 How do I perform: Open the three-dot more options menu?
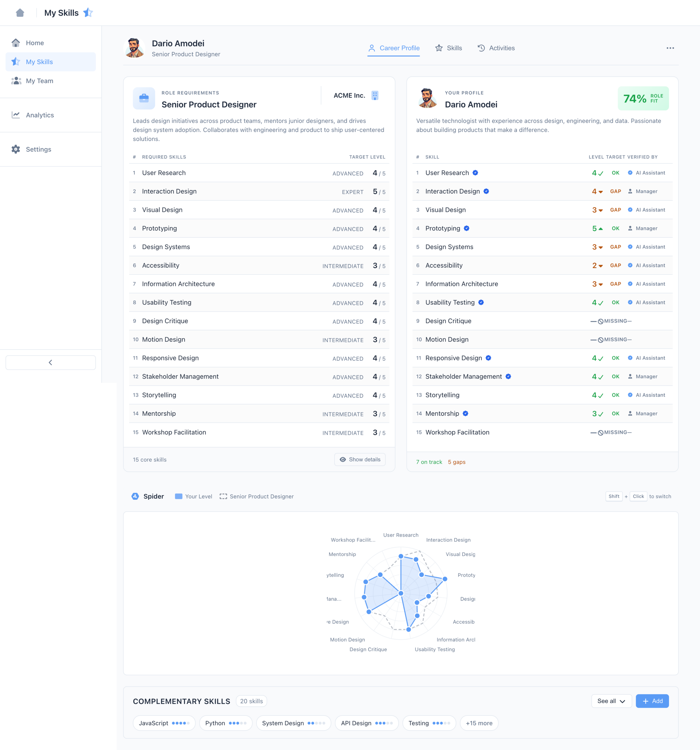click(x=670, y=48)
